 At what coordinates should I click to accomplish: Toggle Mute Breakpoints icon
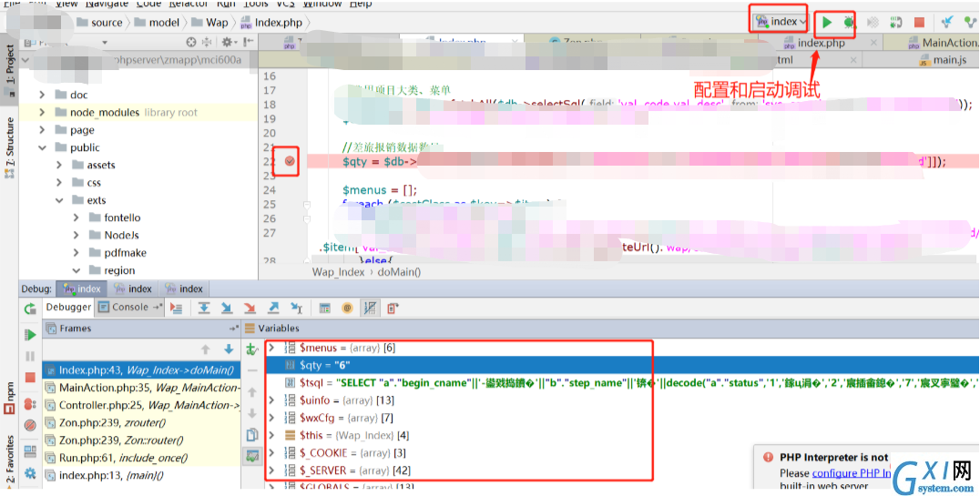click(30, 425)
